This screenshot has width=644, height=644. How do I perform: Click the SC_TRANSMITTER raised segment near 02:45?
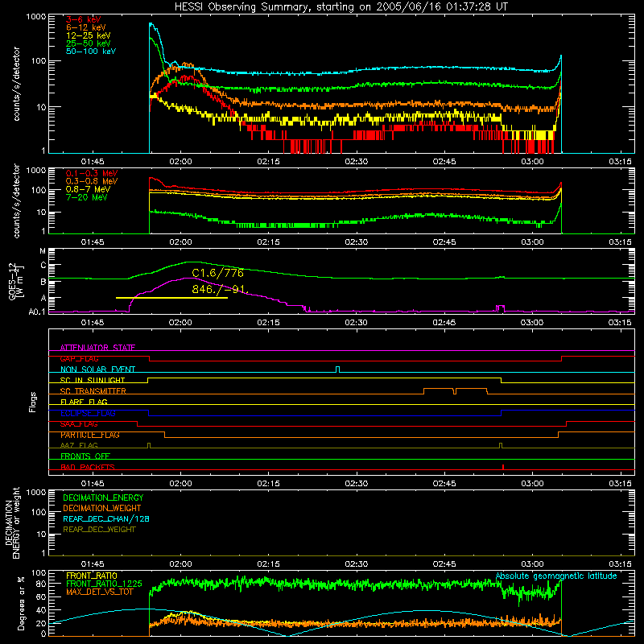(x=455, y=390)
